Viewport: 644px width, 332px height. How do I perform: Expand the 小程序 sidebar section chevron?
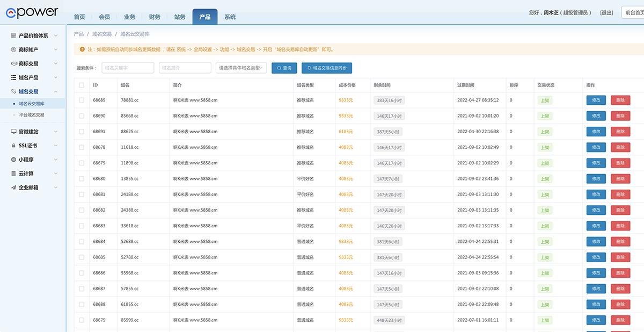[x=56, y=160]
